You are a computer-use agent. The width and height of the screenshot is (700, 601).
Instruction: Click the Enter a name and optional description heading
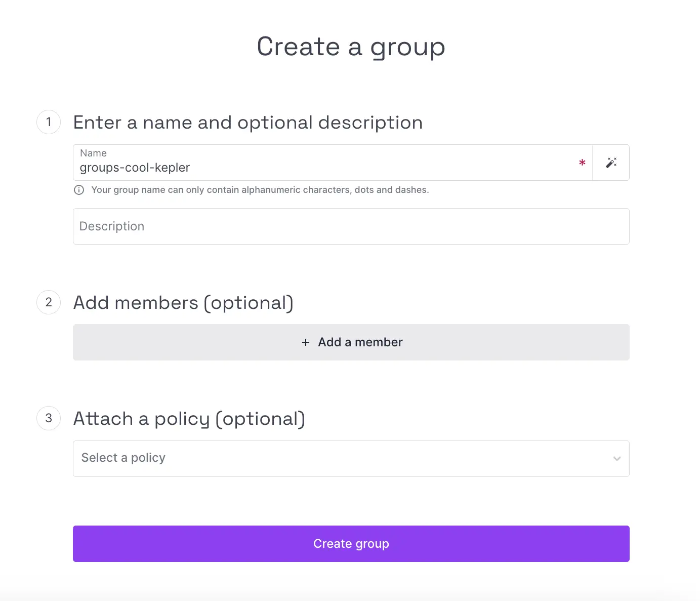pos(248,123)
